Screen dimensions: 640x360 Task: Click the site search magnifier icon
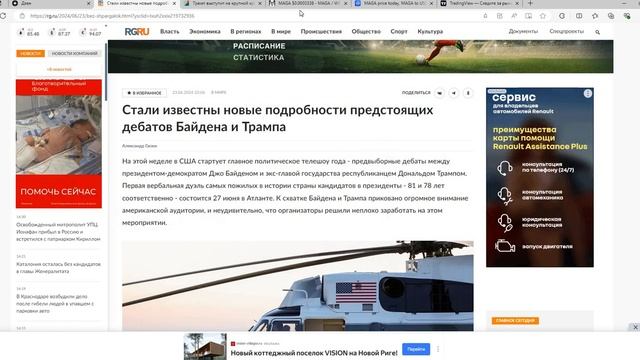coord(598,32)
